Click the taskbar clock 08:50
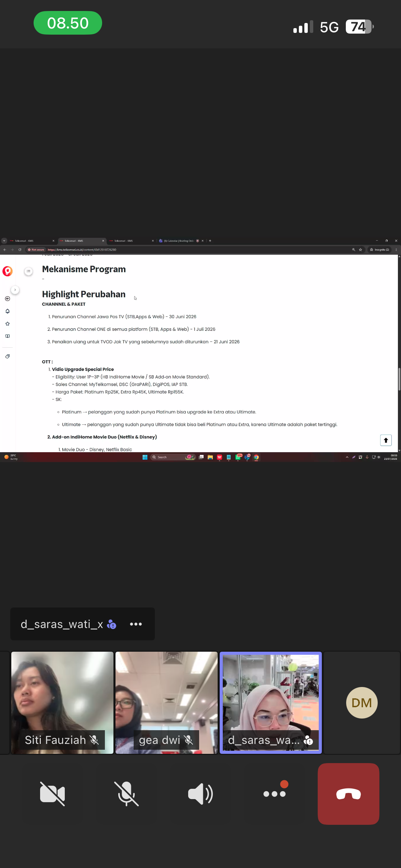This screenshot has height=868, width=401. (391, 457)
